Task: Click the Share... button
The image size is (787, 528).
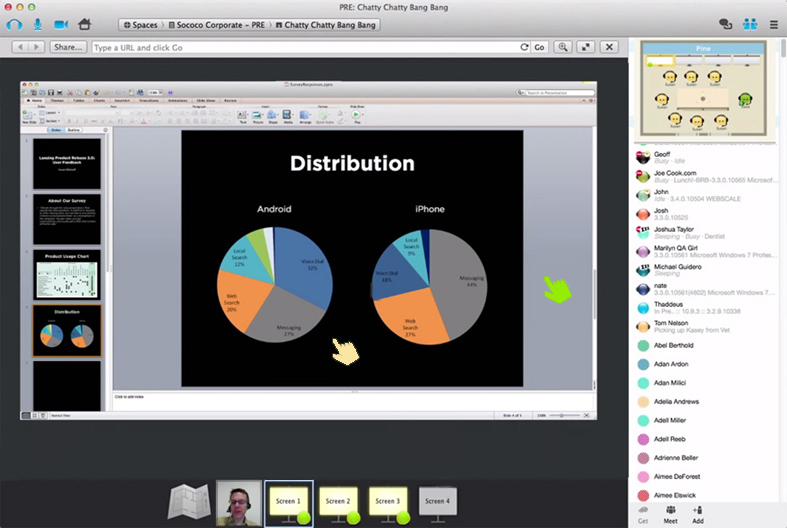Action: [x=68, y=47]
